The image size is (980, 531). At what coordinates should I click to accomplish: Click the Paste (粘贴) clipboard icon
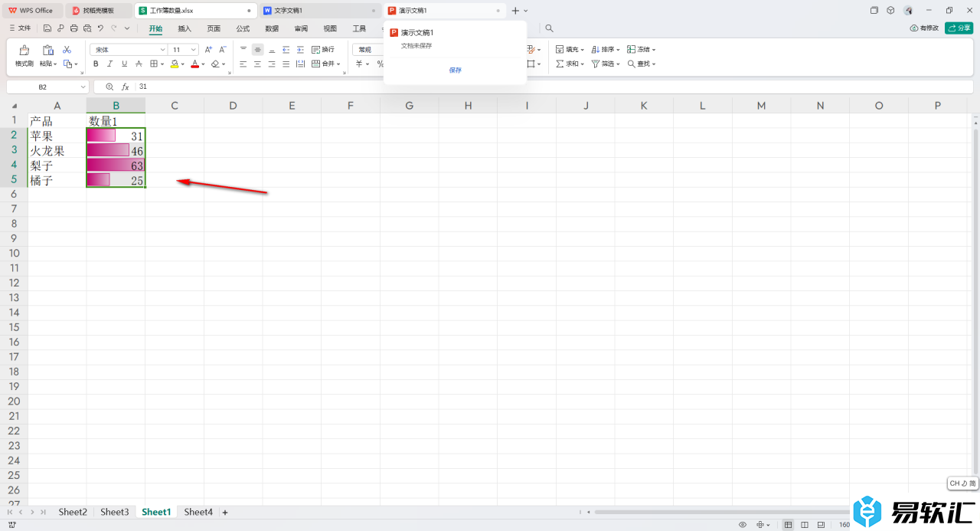click(47, 50)
